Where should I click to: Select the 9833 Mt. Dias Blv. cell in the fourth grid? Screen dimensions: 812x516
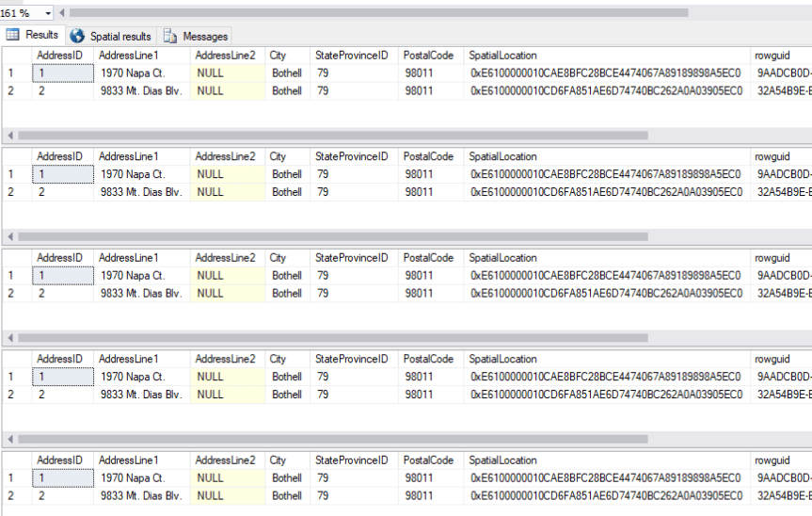point(141,395)
